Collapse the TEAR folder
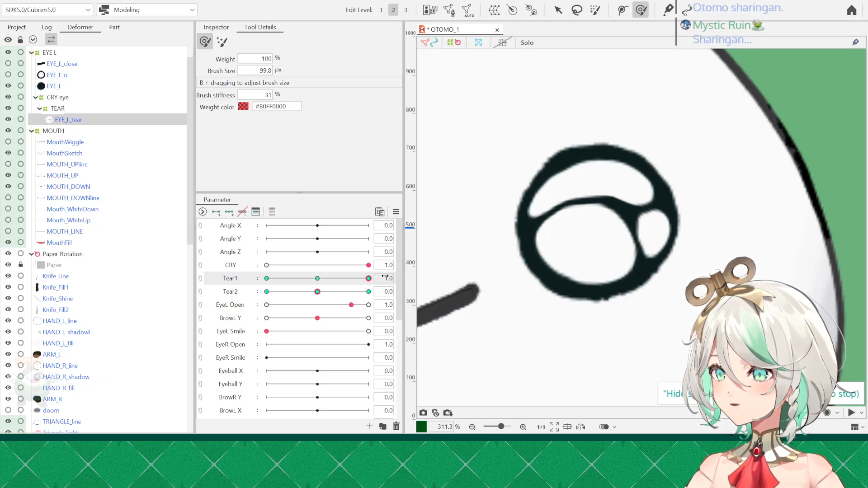The width and height of the screenshot is (868, 488). pos(39,108)
